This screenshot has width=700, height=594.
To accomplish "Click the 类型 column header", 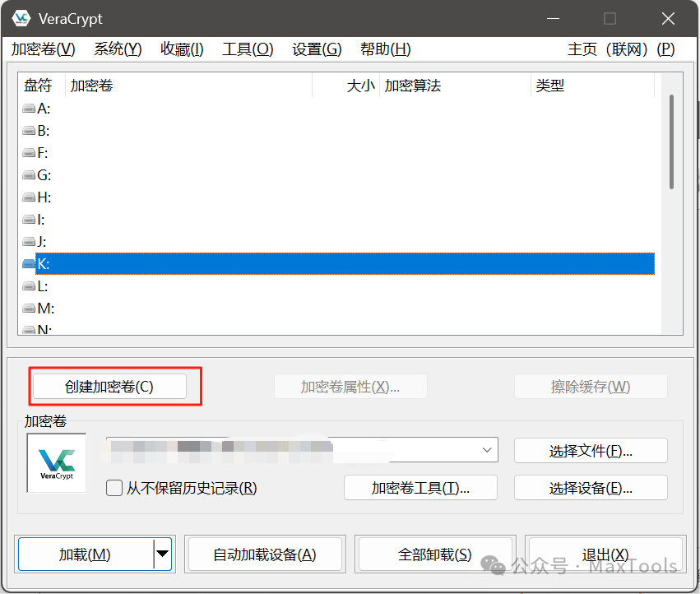I will coord(593,86).
